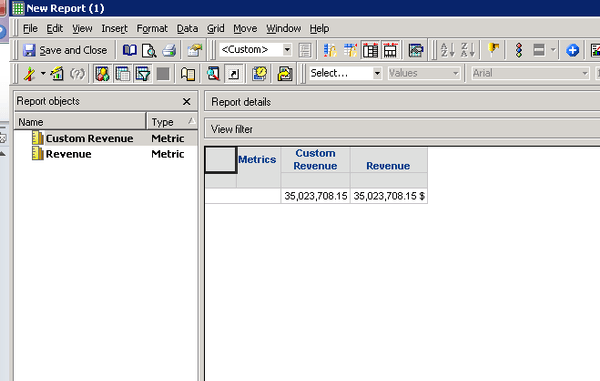600x381 pixels.
Task: Click the open book page-by icon
Action: pos(188,73)
